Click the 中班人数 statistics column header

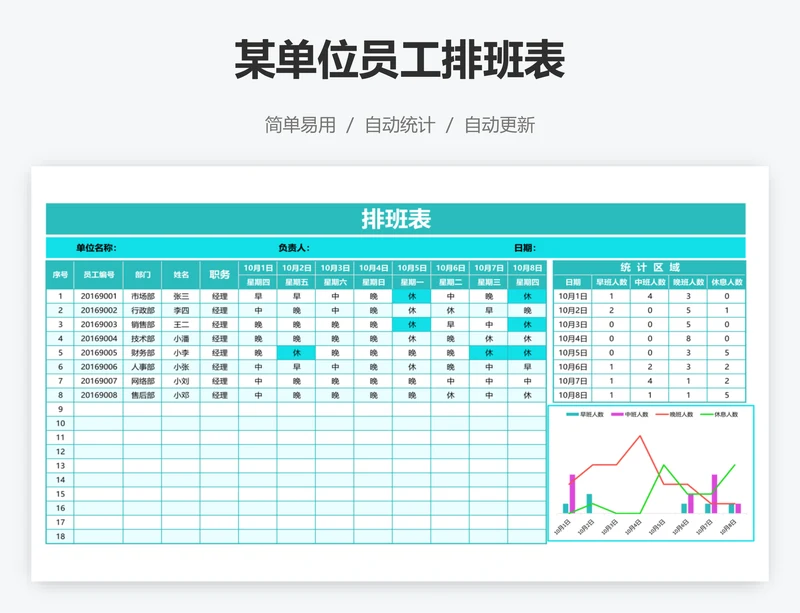649,282
